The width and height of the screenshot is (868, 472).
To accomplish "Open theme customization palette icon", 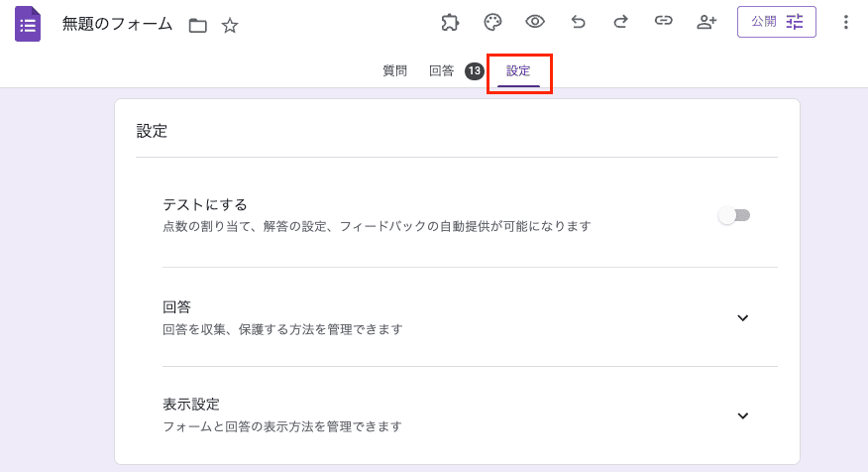I will click(x=492, y=22).
